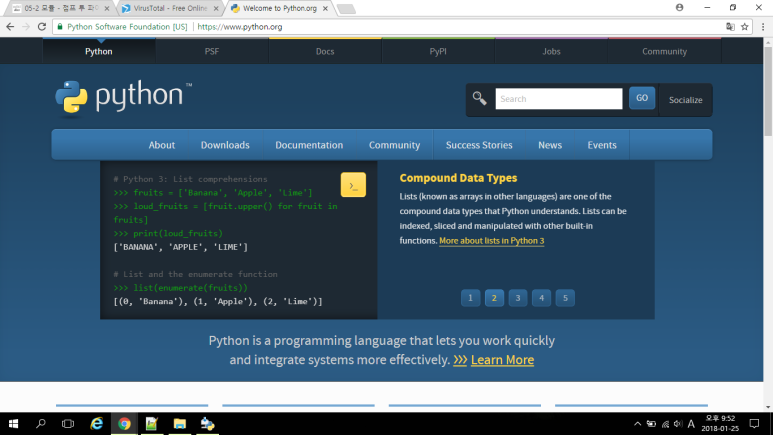Open the About menu
This screenshot has height=435, width=773.
162,145
